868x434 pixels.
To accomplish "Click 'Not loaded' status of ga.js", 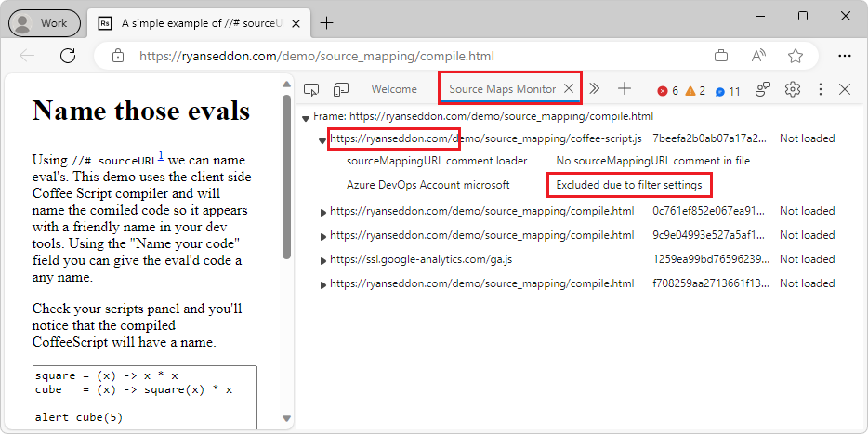I will click(807, 259).
